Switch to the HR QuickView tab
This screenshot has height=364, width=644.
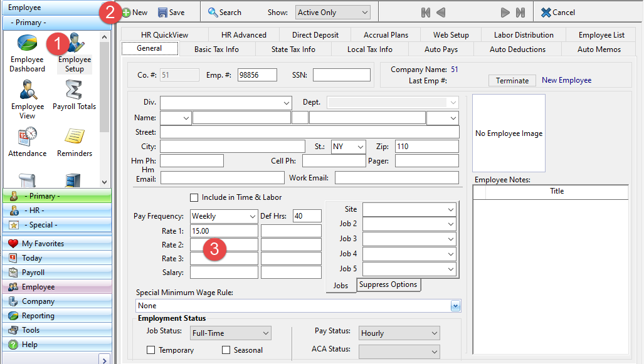pos(164,35)
